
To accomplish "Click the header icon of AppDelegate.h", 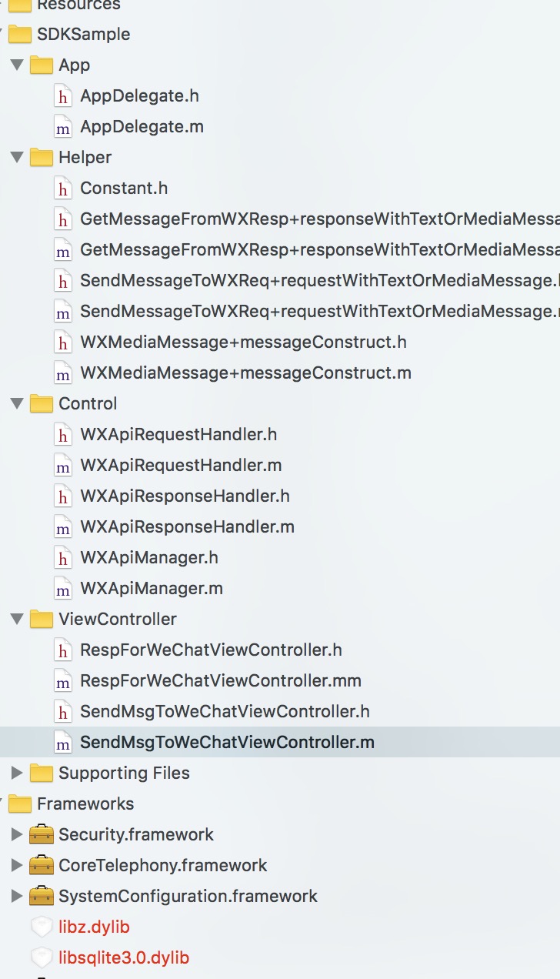I will pyautogui.click(x=63, y=96).
